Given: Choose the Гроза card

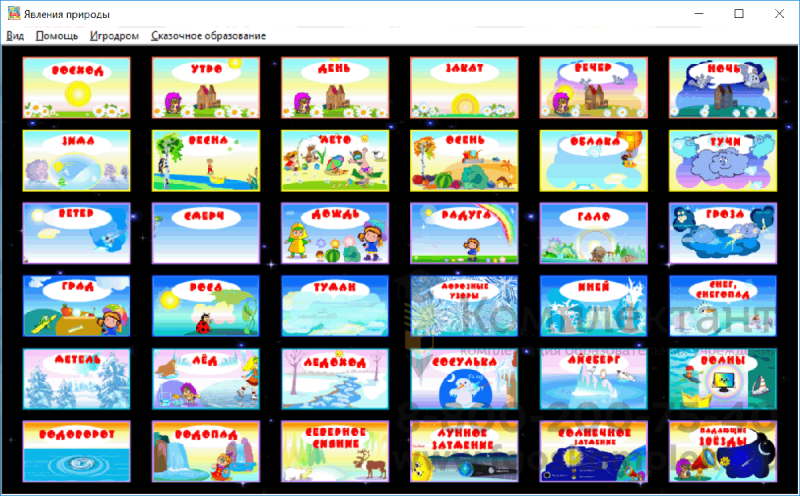Looking at the screenshot, I should (x=723, y=233).
